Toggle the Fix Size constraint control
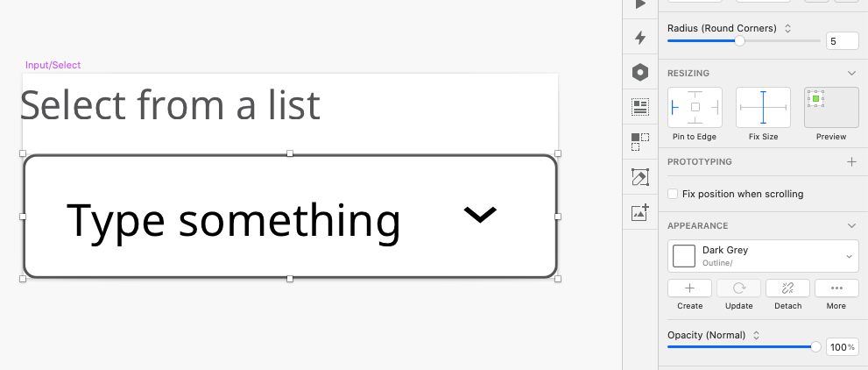868x370 pixels. pyautogui.click(x=763, y=108)
